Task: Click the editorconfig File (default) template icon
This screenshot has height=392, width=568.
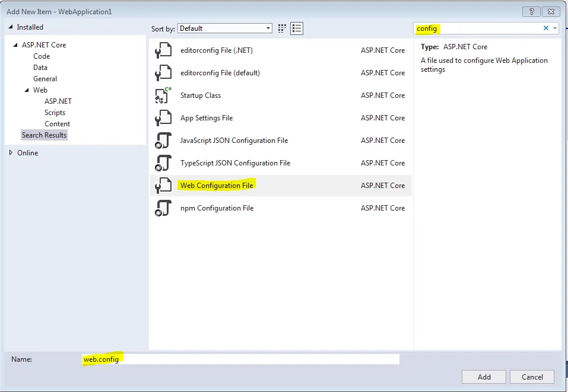Action: click(x=163, y=73)
